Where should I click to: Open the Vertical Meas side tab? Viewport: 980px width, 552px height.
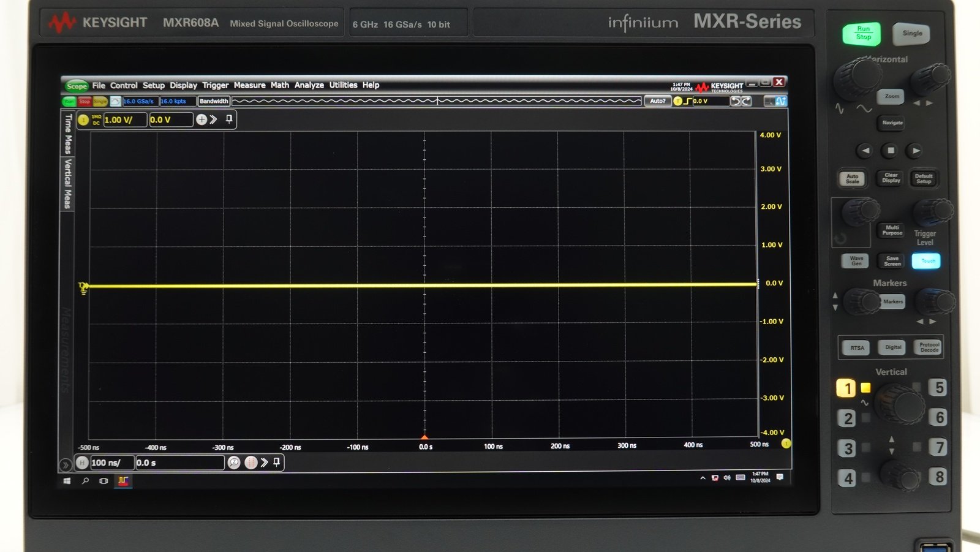(68, 184)
